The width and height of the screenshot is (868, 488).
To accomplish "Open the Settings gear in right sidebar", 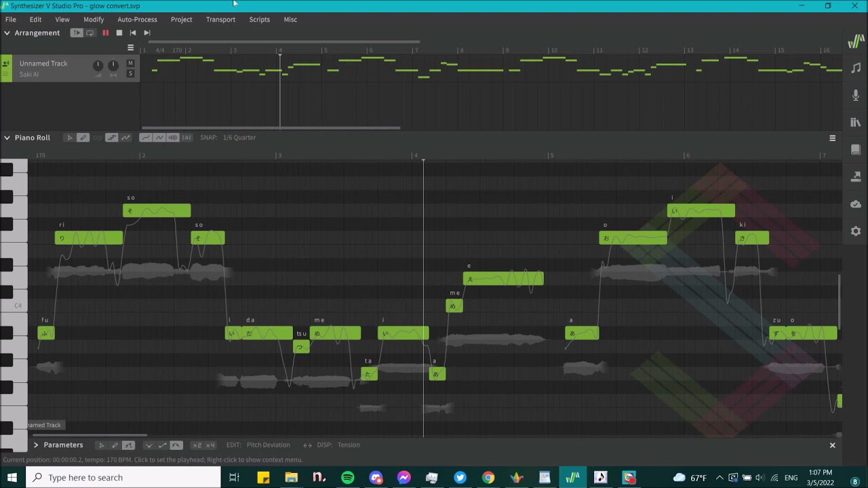I will pos(856,231).
